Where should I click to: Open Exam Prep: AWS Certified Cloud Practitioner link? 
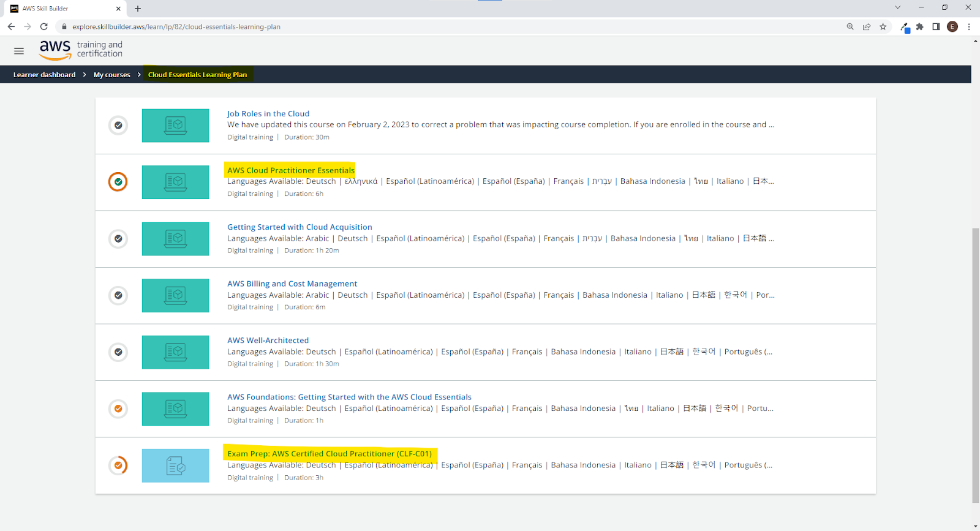(x=330, y=454)
